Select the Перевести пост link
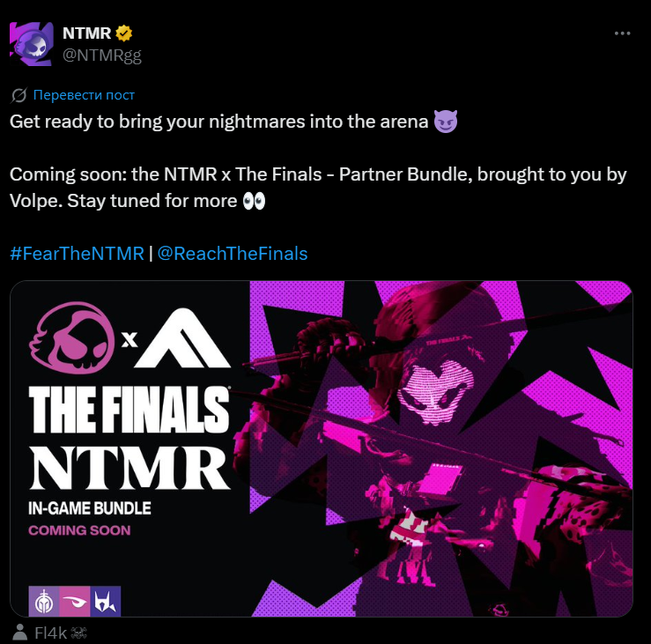Viewport: 651px width, 644px height. (x=84, y=95)
